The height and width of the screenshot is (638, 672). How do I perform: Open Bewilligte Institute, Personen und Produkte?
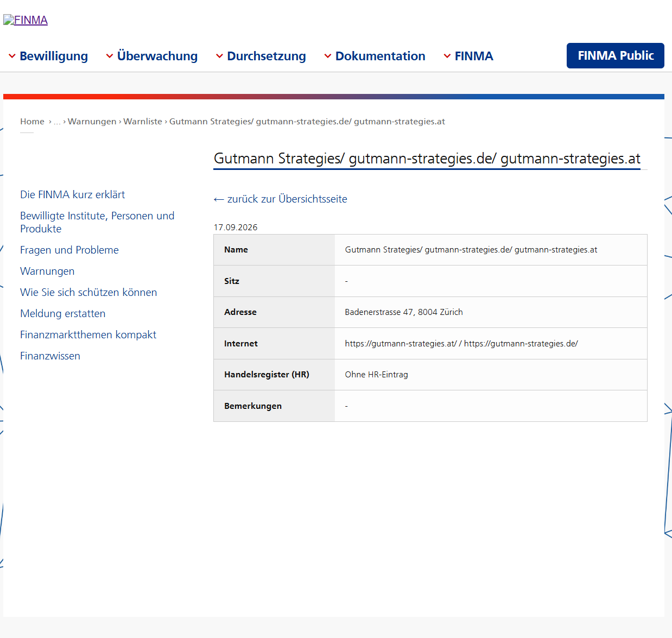click(97, 222)
